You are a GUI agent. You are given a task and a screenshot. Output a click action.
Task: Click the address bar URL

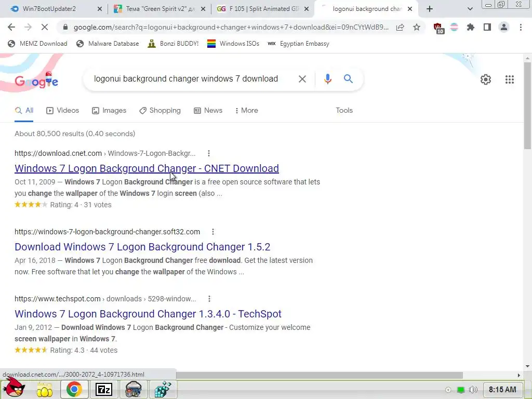click(x=231, y=27)
